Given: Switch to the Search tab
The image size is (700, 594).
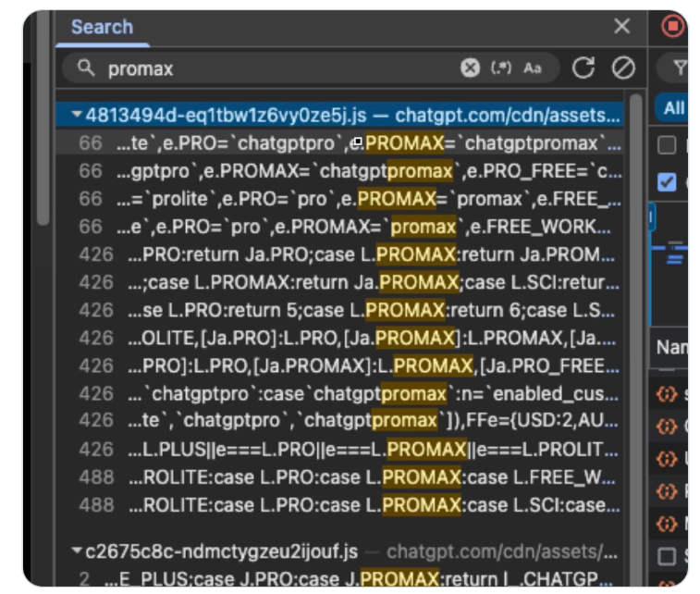Looking at the screenshot, I should click(103, 27).
